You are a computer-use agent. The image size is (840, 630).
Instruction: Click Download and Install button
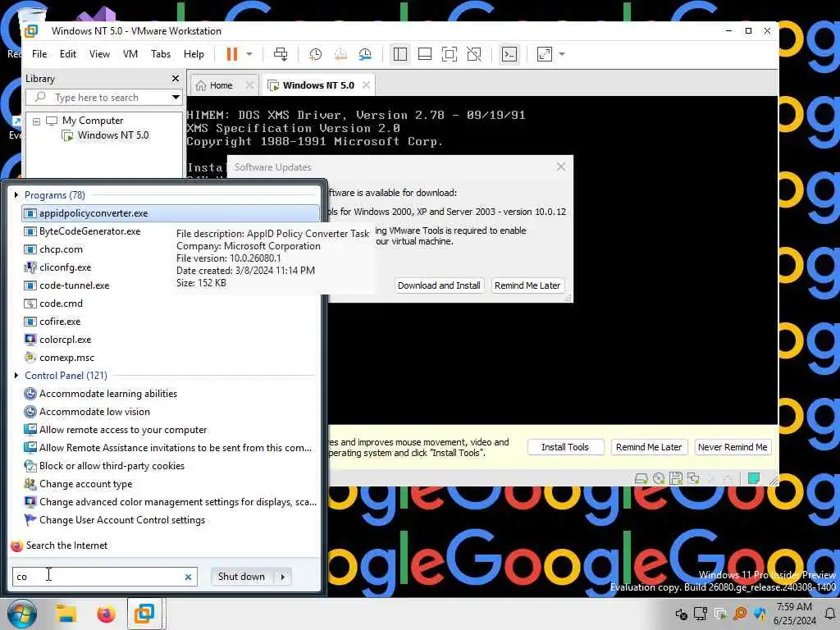point(439,285)
